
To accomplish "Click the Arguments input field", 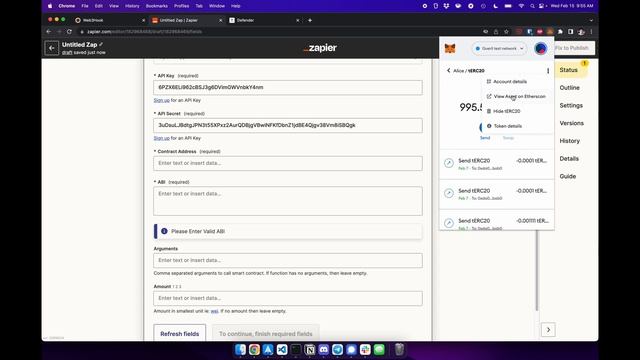I will [288, 260].
